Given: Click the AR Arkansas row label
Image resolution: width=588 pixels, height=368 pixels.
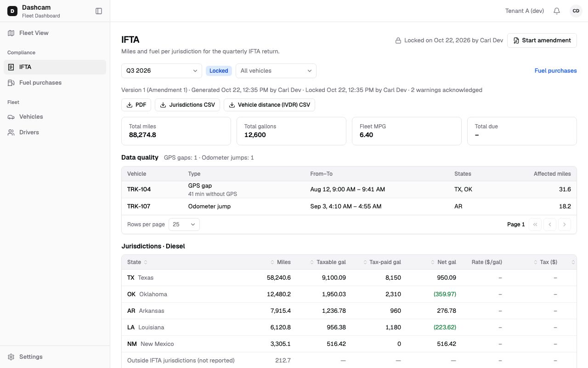Looking at the screenshot, I should tap(146, 311).
